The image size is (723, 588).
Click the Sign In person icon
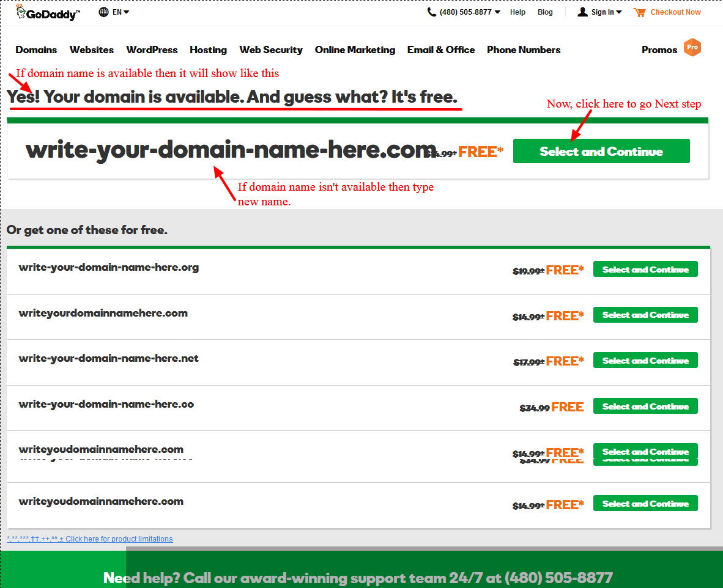click(582, 12)
